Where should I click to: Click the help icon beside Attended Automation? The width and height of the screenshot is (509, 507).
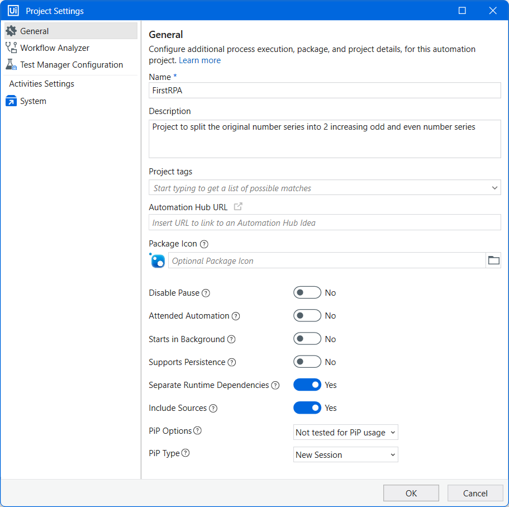click(x=236, y=316)
